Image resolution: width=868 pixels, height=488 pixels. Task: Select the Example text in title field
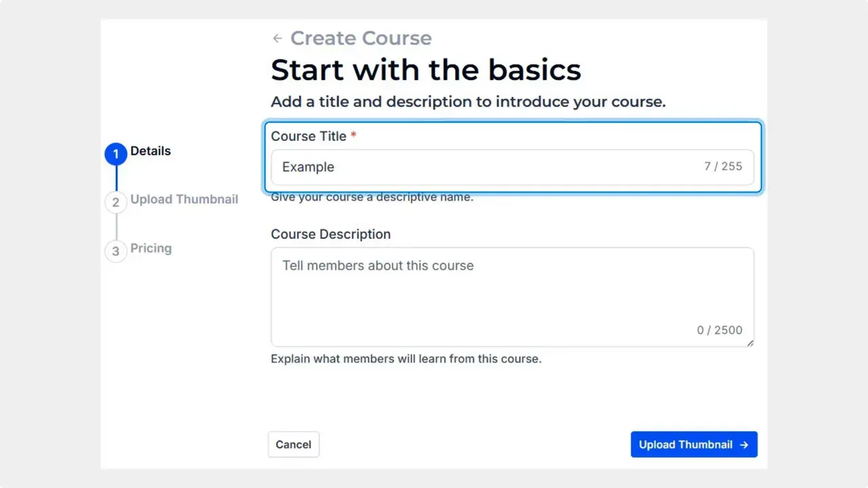(x=308, y=167)
